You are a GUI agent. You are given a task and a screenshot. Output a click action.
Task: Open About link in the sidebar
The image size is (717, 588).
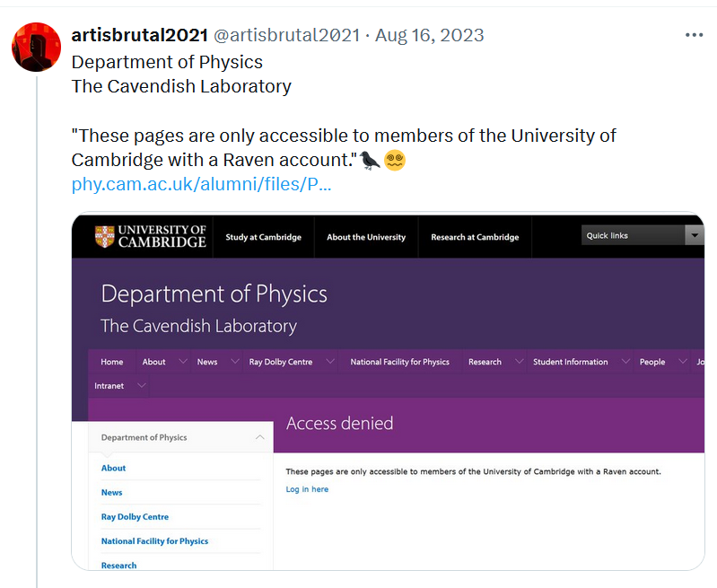pyautogui.click(x=113, y=468)
